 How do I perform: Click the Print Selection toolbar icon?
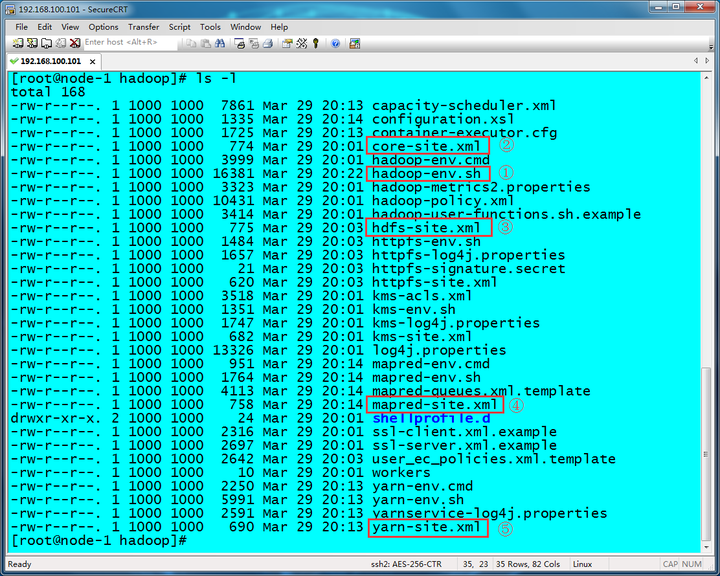(253, 43)
